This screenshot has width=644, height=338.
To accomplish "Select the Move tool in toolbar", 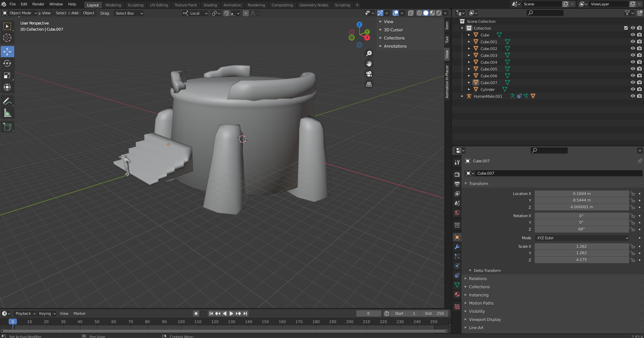I will point(7,52).
